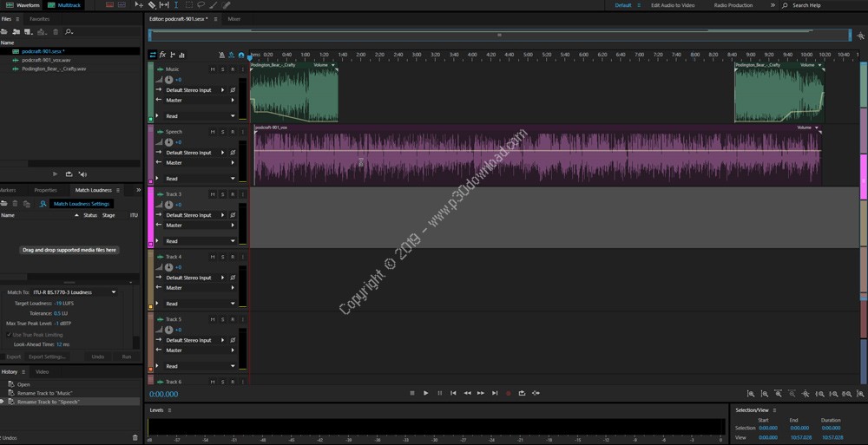
Task: Adjust the Music track volume knob
Action: tap(168, 80)
